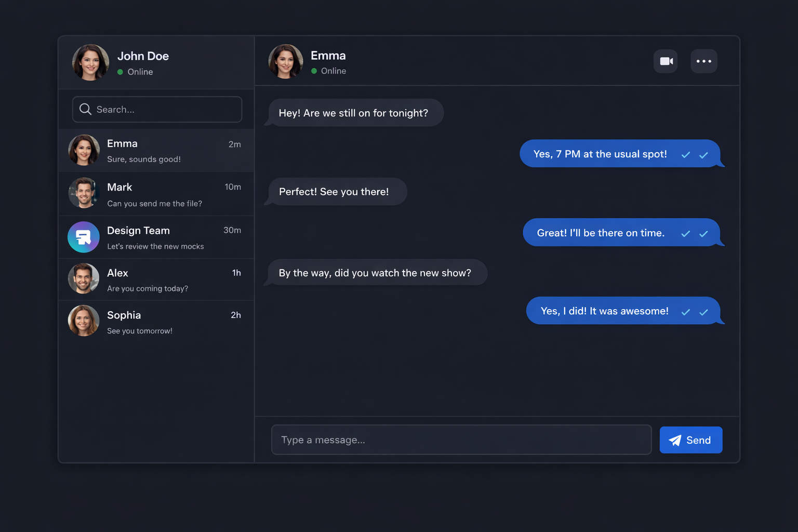Select Alex's chat in the list
Image resolution: width=798 pixels, height=532 pixels.
coord(156,280)
